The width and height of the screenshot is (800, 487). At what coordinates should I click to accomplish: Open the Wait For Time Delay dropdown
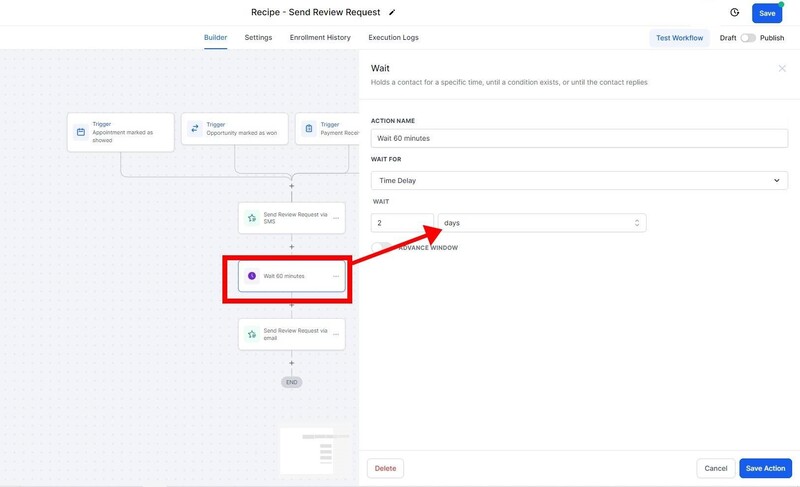[579, 181]
